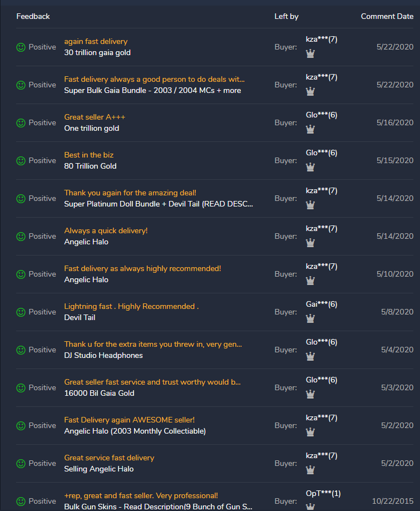Click the smiley icon on 'Selling Angelic Halo' row

coord(21,464)
